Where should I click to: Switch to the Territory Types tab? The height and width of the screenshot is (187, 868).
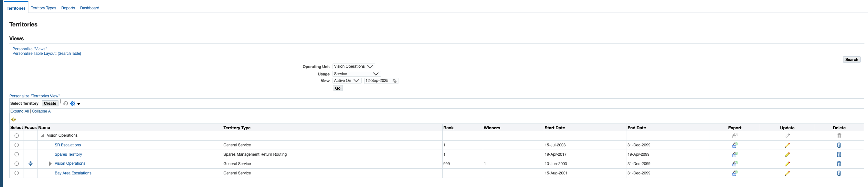(x=44, y=8)
